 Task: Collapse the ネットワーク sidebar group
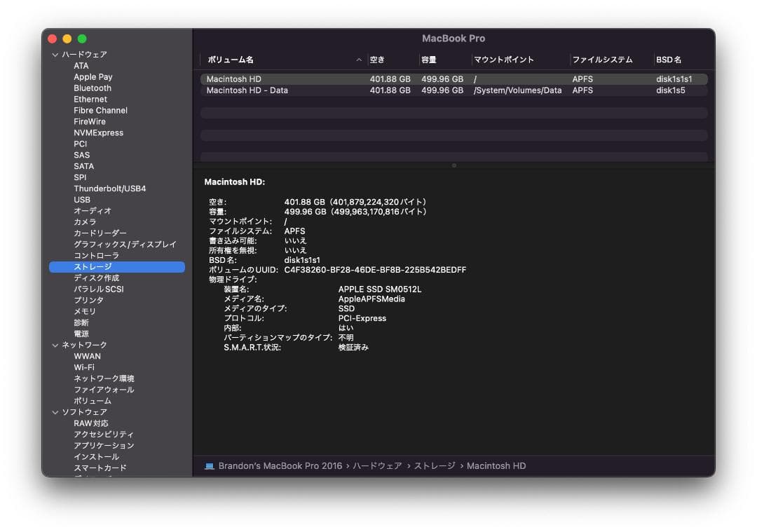coord(54,344)
